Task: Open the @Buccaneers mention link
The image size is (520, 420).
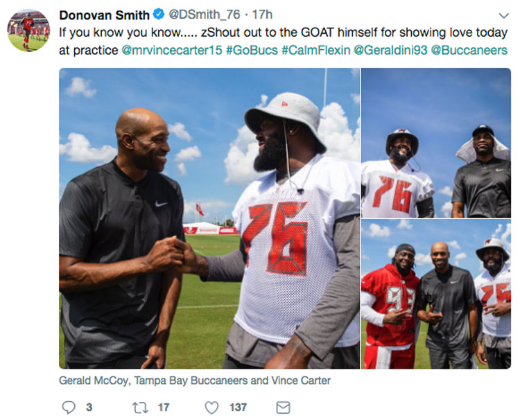Action: (x=469, y=51)
